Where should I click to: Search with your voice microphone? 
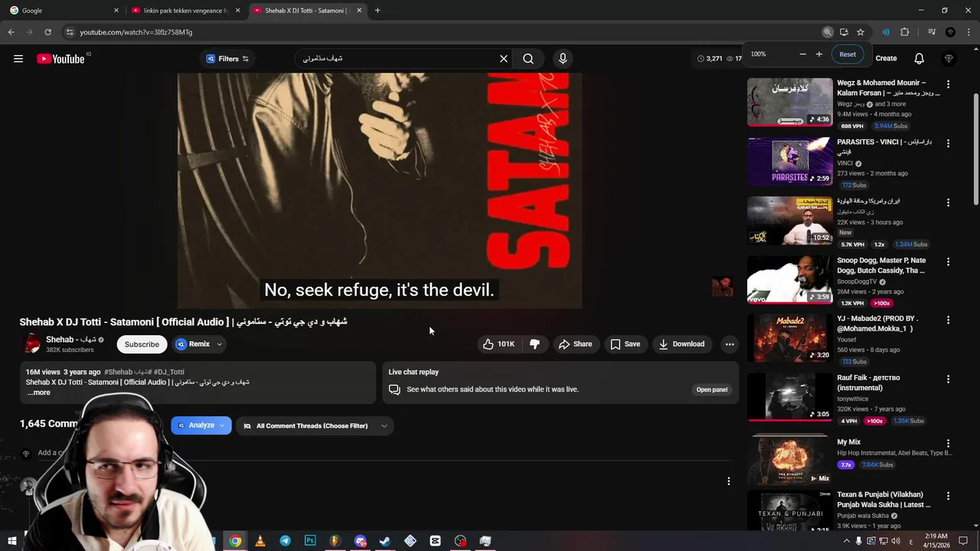tap(563, 59)
